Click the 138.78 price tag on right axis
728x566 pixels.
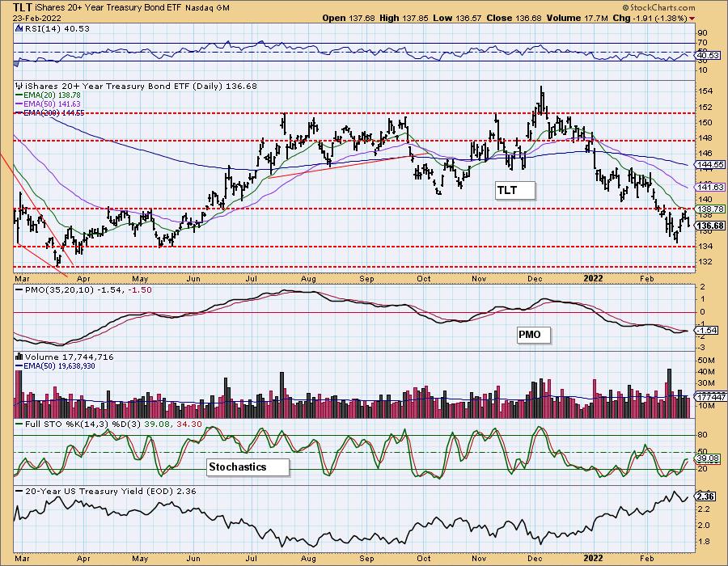(710, 209)
